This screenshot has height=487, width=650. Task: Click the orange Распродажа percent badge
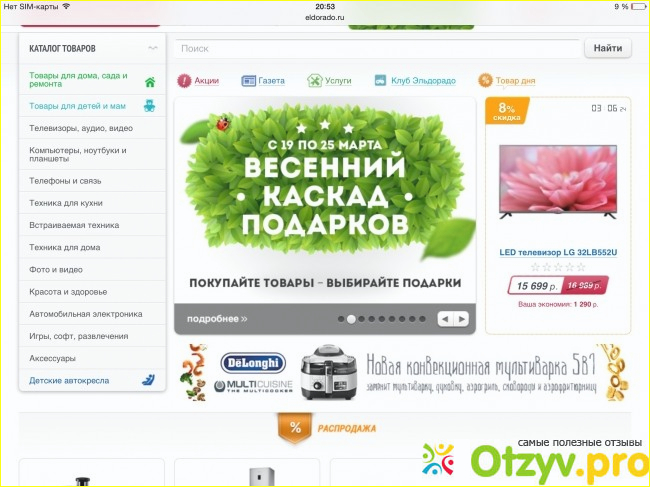click(294, 428)
